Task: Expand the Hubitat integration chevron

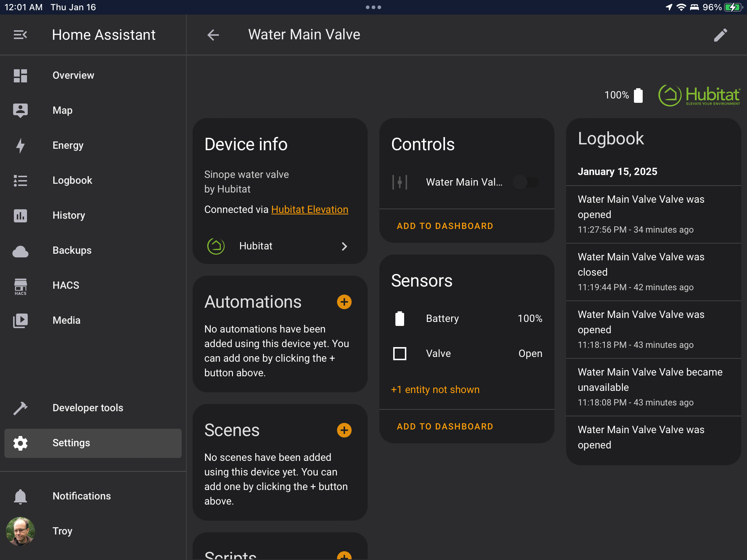Action: click(344, 246)
